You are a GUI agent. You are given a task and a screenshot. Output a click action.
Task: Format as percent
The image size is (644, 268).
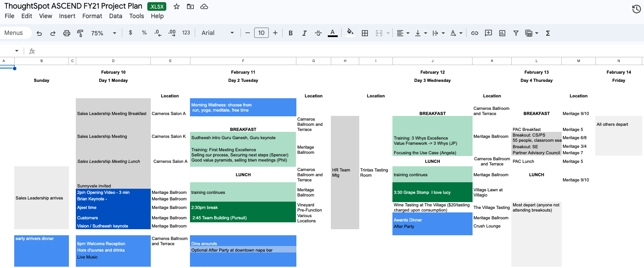pos(144,33)
